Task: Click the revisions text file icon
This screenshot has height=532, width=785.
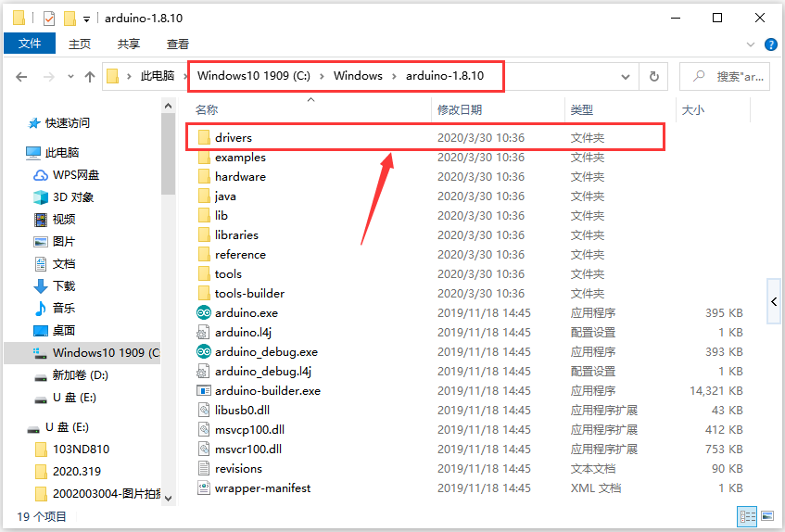Action: tap(204, 469)
